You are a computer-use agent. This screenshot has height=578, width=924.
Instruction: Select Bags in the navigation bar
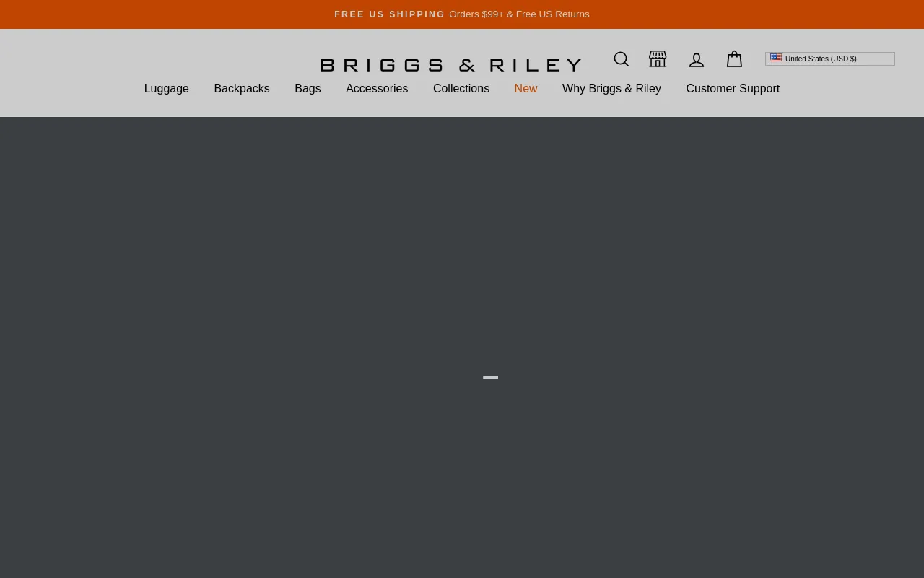[x=308, y=89]
